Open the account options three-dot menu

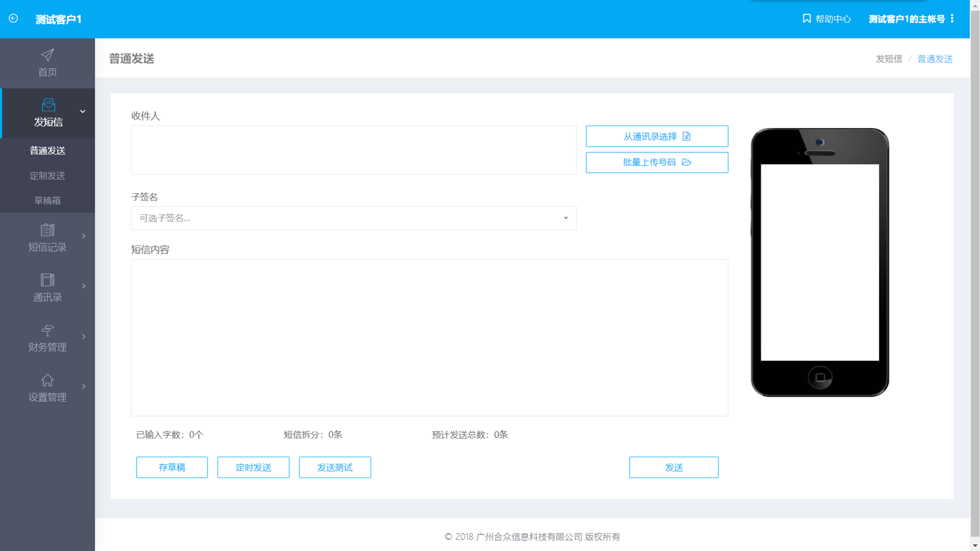[952, 18]
